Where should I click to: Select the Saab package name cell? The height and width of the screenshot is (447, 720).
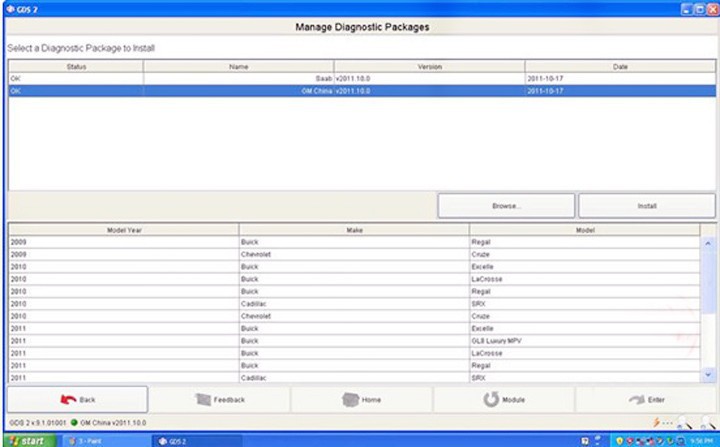click(238, 79)
